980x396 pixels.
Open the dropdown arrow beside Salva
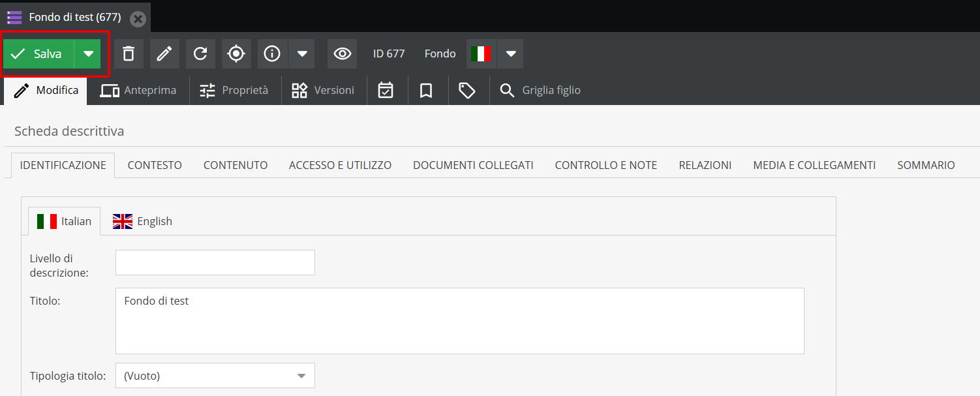(87, 53)
